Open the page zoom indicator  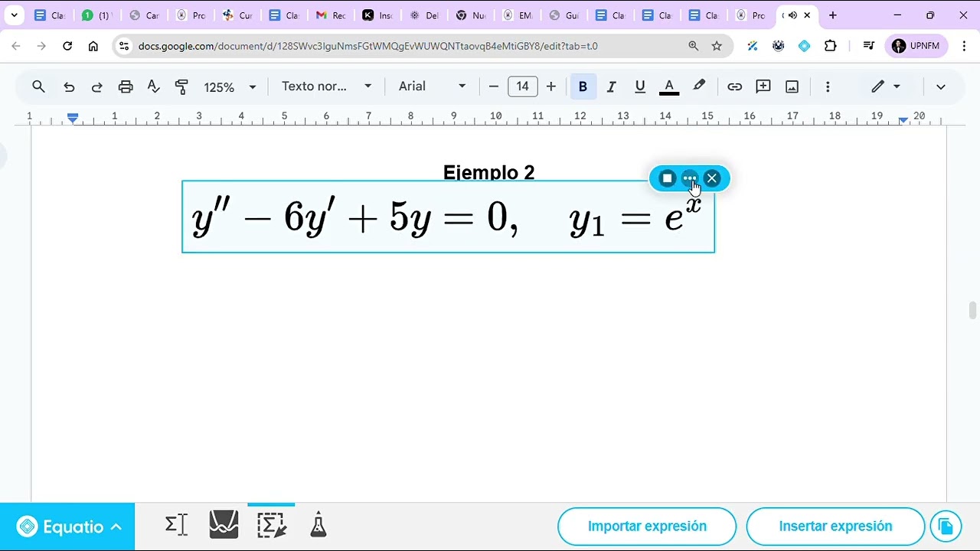click(x=694, y=46)
